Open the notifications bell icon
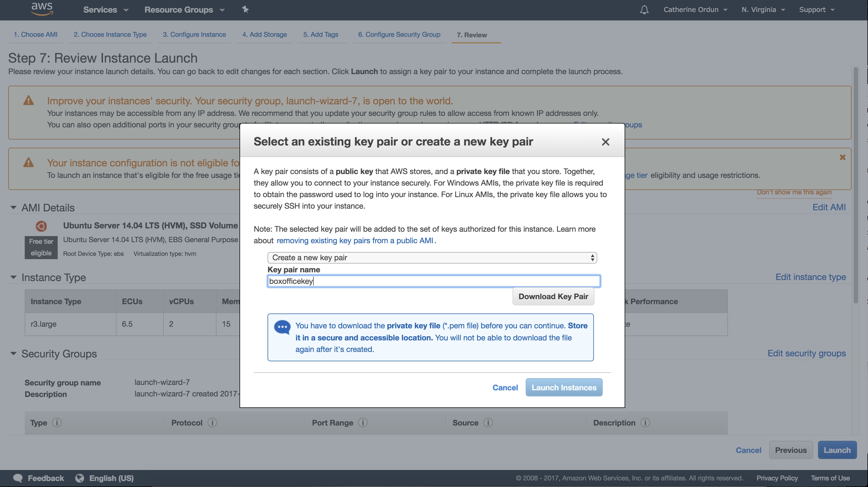Screen dimensions: 868x487 pyautogui.click(x=644, y=10)
